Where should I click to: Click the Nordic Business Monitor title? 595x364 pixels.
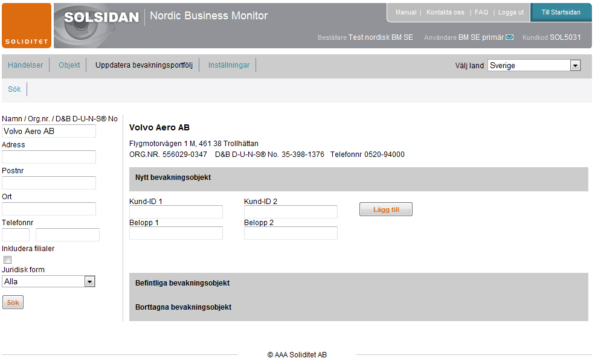click(x=209, y=16)
